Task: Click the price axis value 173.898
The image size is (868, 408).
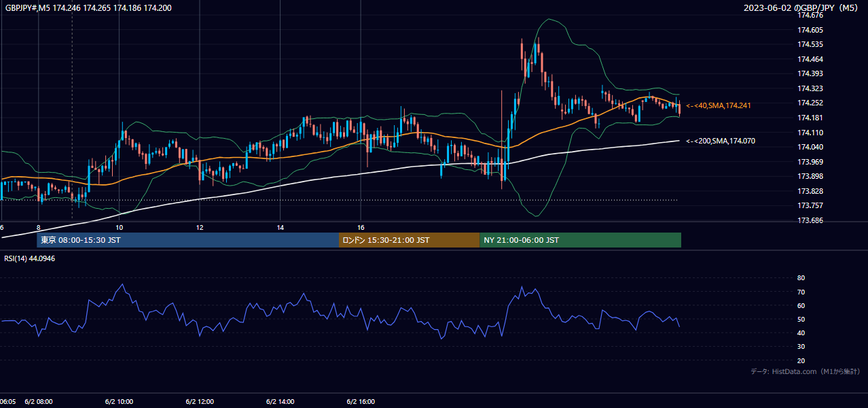Action: click(810, 177)
